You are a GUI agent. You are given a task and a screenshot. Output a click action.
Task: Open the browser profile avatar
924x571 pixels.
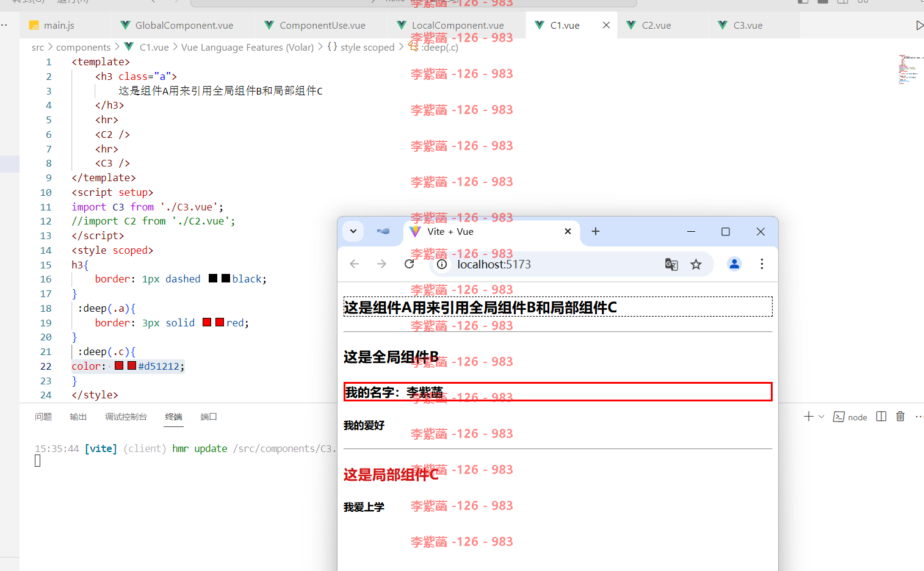[x=734, y=264]
